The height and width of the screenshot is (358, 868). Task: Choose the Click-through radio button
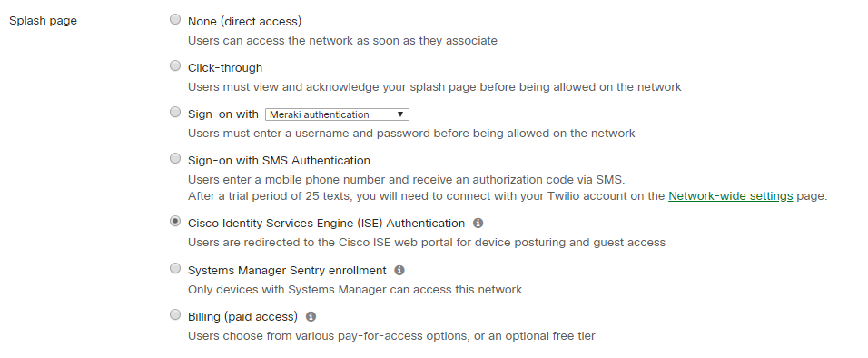175,66
